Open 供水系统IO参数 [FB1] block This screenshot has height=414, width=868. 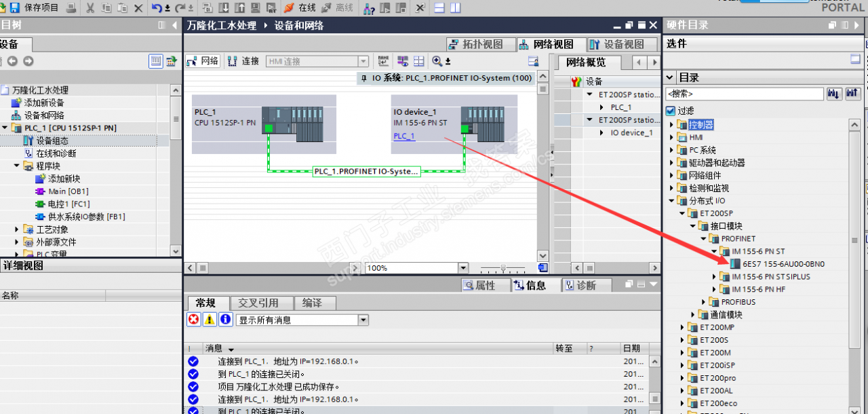[80, 217]
